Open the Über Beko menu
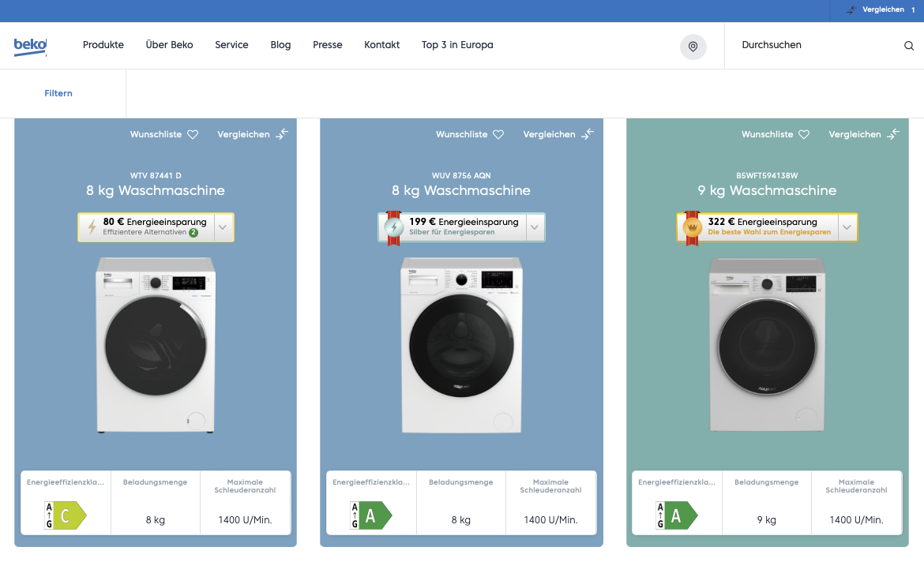This screenshot has width=924, height=562. 169,45
